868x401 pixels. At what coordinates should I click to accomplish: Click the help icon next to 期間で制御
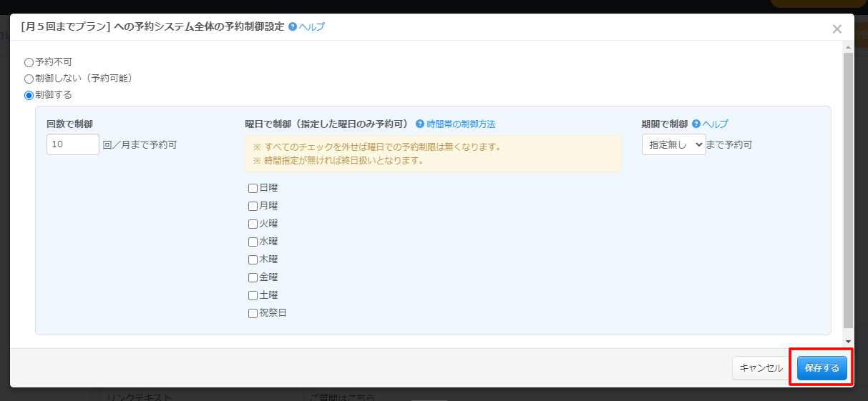[696, 124]
